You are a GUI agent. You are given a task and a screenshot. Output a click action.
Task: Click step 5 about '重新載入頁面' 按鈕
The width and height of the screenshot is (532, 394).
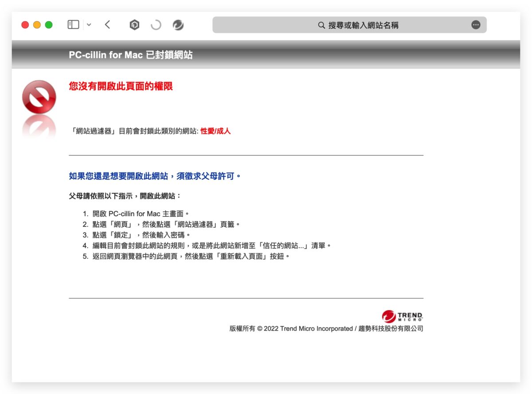click(191, 256)
